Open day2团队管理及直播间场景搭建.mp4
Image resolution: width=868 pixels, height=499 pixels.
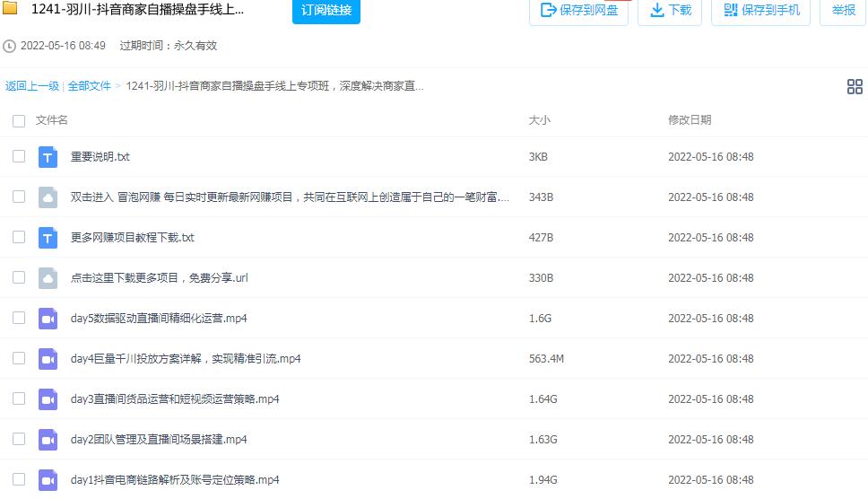(159, 440)
